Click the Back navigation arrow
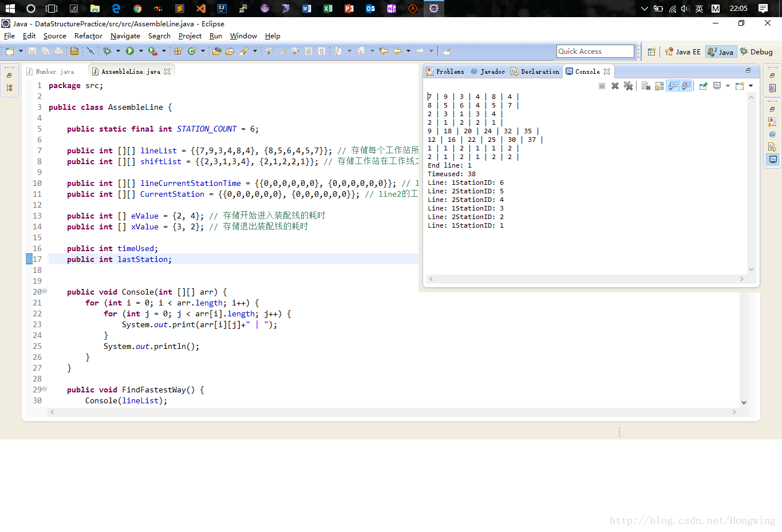The height and width of the screenshot is (532, 782). coord(397,51)
